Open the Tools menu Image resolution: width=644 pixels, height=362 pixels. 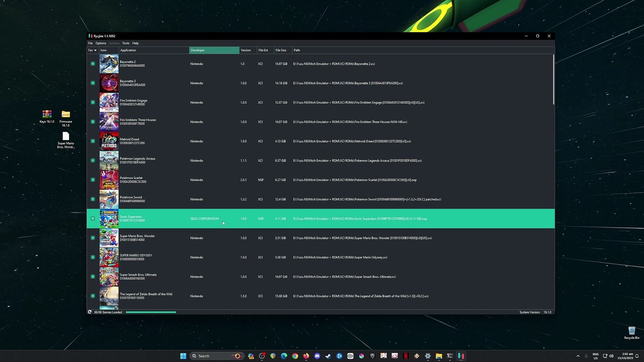(x=126, y=43)
